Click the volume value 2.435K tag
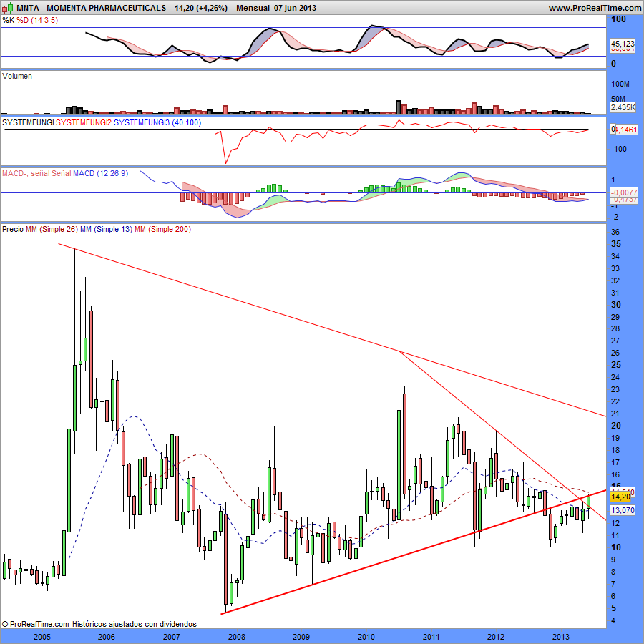This screenshot has width=644, height=644. [x=623, y=107]
